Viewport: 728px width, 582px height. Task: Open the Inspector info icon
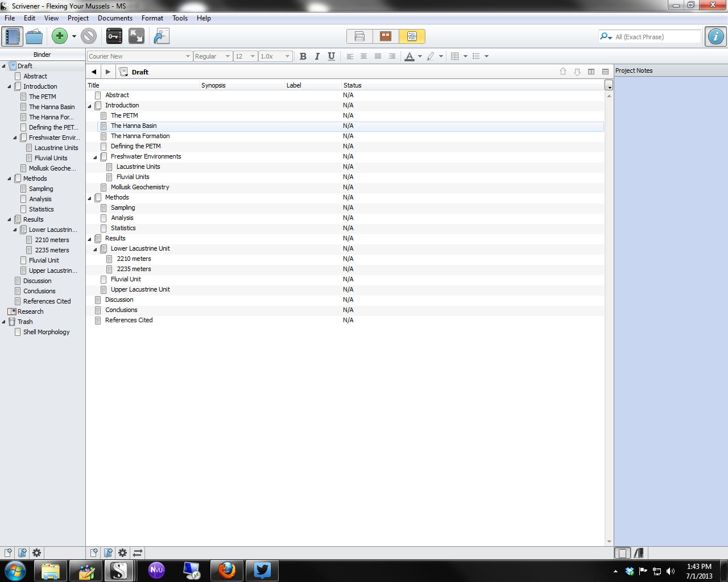[x=715, y=36]
